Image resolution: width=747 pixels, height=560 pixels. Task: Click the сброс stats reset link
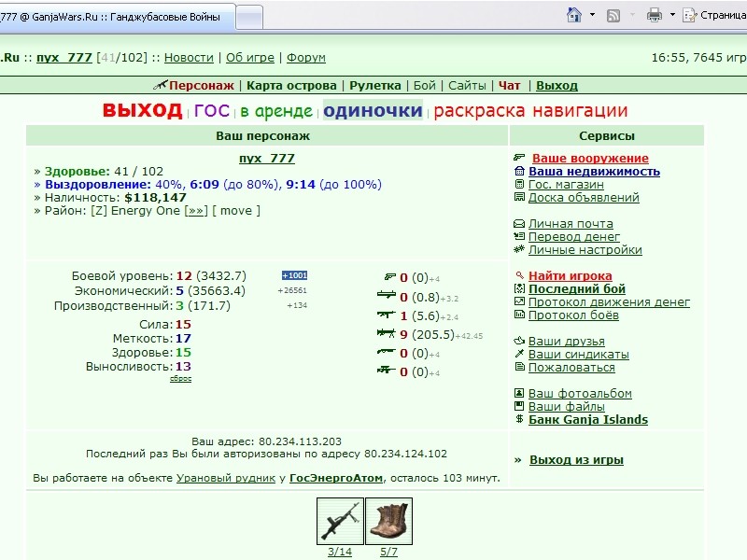pyautogui.click(x=180, y=379)
